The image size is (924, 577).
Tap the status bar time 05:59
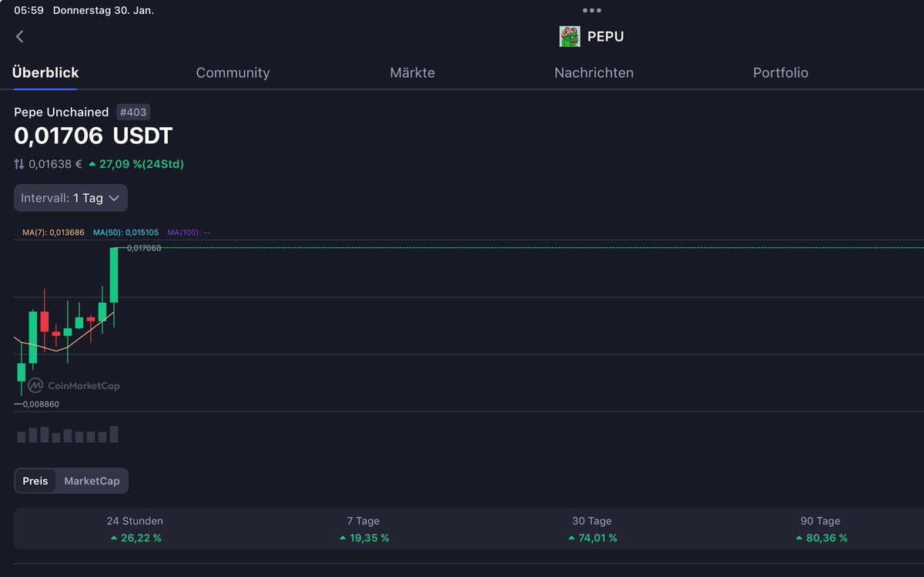tap(28, 11)
